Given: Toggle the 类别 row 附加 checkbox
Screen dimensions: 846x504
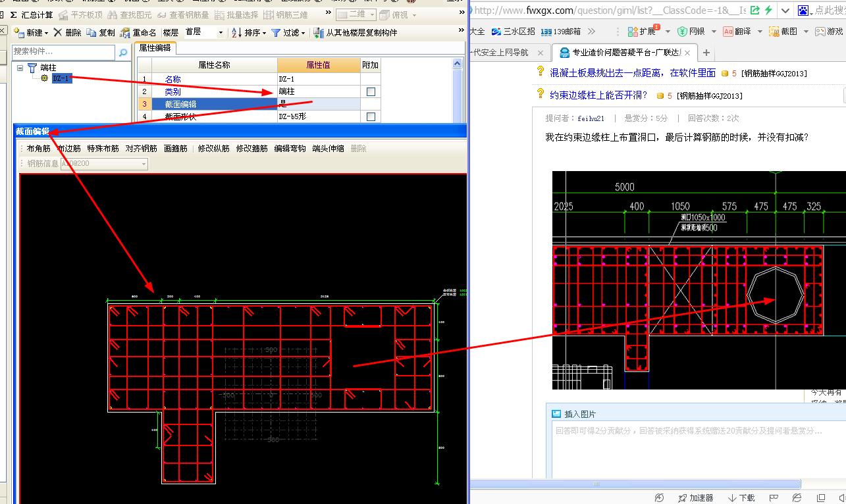Looking at the screenshot, I should (x=371, y=91).
